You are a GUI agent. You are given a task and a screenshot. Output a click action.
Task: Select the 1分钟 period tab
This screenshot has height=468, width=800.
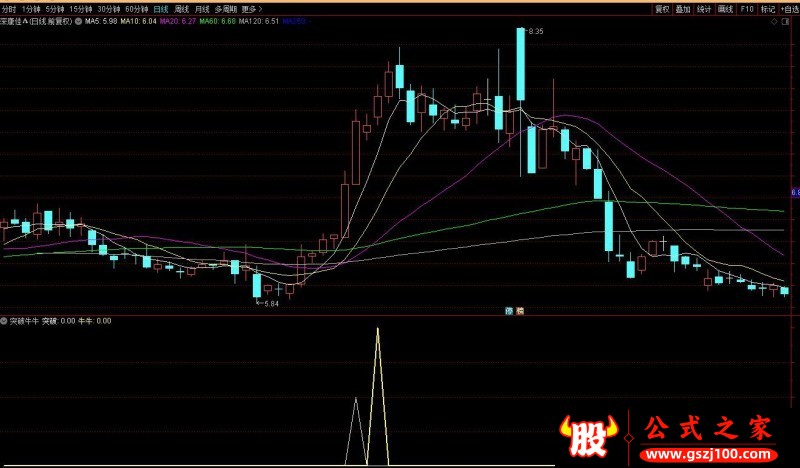(31, 9)
